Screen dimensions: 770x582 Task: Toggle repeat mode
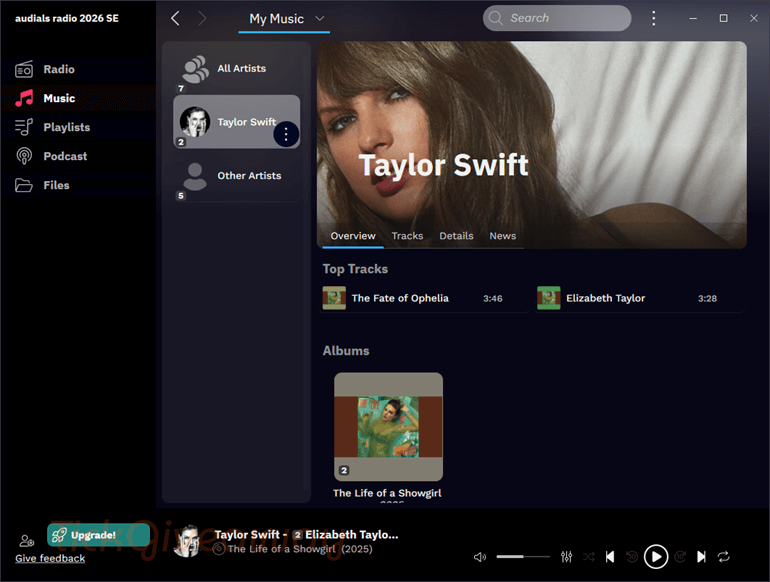click(x=723, y=557)
